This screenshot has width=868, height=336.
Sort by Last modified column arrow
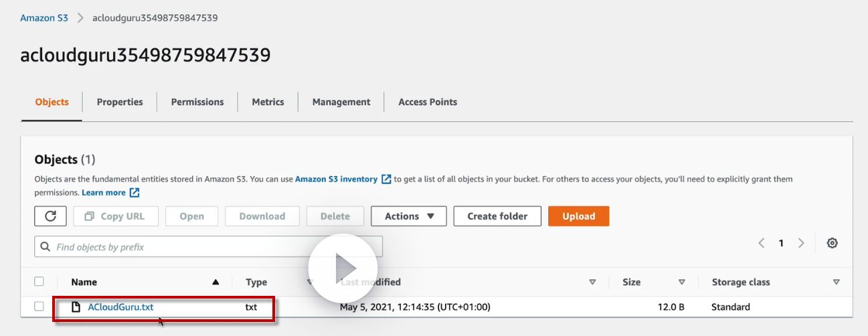[592, 282]
